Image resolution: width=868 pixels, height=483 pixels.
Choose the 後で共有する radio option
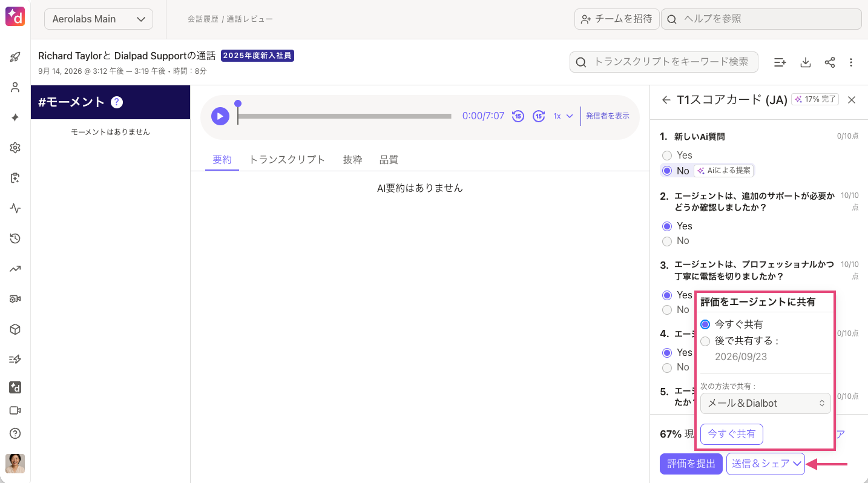(x=705, y=341)
